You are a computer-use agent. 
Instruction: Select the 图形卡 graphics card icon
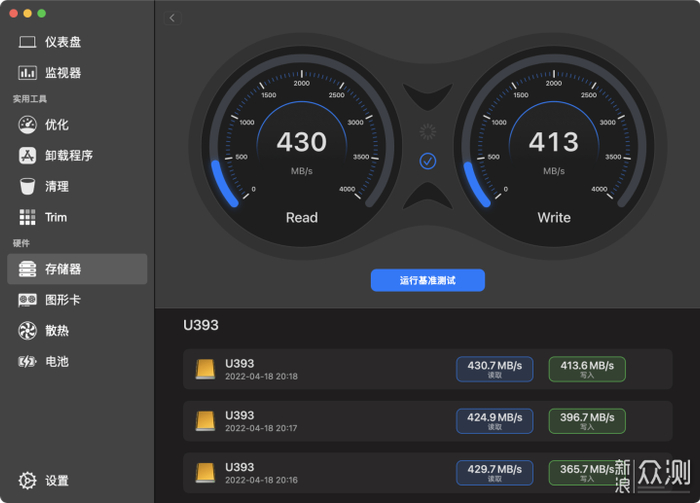tap(27, 300)
